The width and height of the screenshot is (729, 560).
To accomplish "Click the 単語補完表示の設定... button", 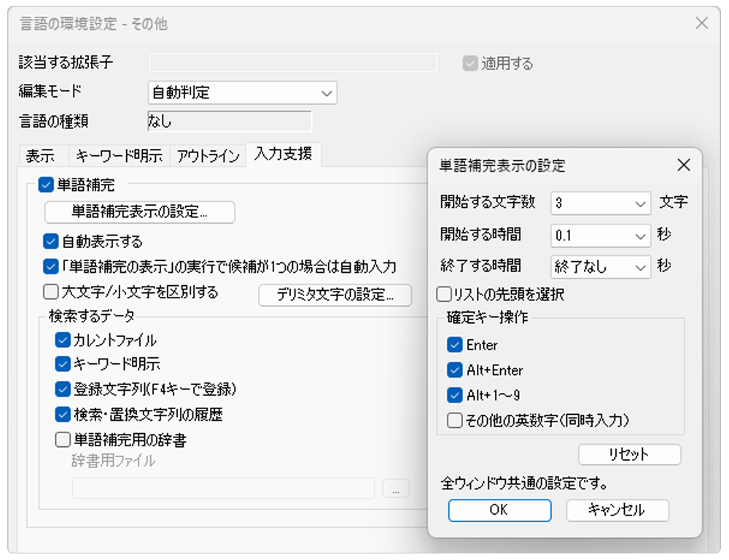I will 140,212.
